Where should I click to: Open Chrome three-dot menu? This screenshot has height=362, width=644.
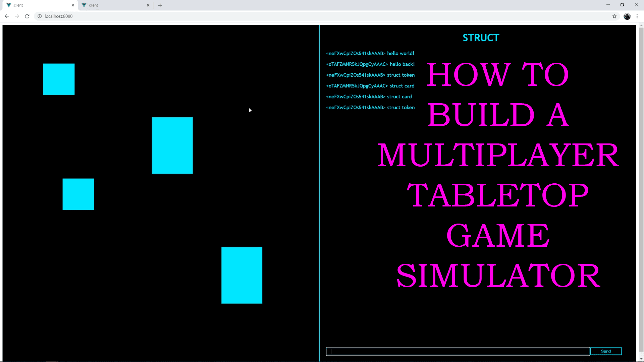[x=637, y=16]
